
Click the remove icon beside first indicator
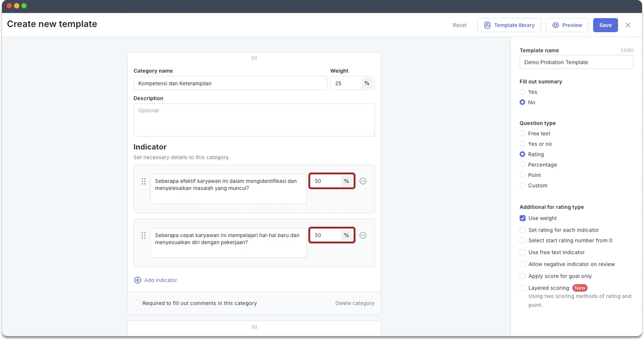(363, 181)
